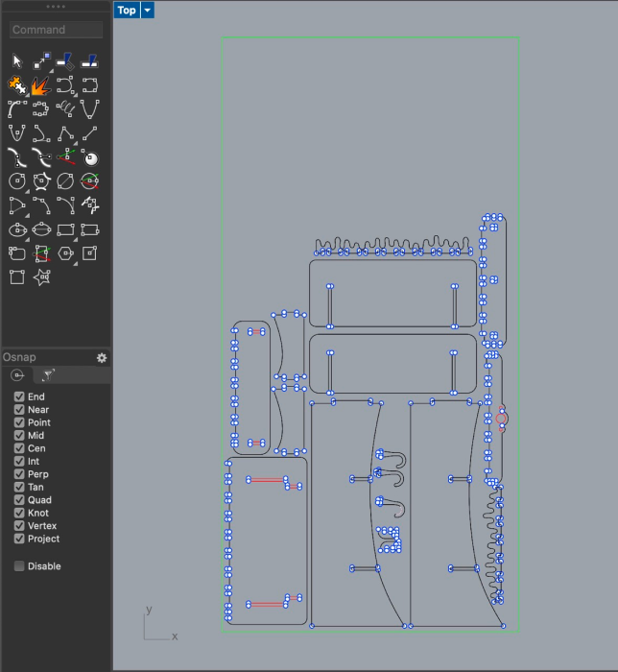Select the arrow pointer tool
The image size is (618, 672).
pos(16,61)
